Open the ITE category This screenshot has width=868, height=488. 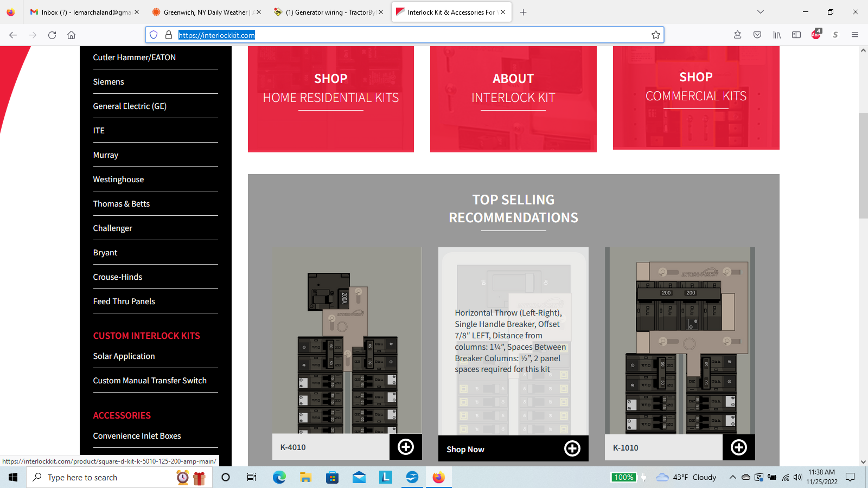point(99,130)
